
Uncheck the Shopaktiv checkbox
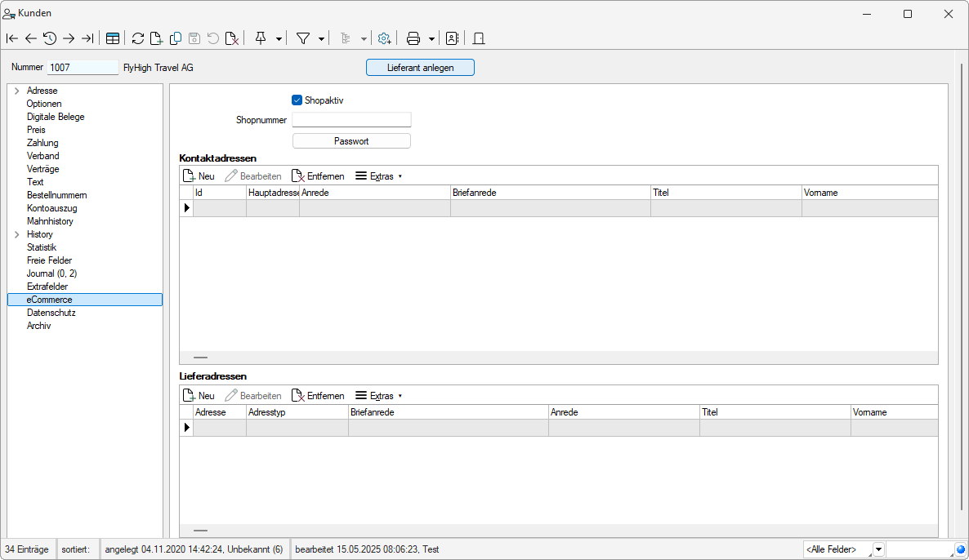[x=297, y=100]
